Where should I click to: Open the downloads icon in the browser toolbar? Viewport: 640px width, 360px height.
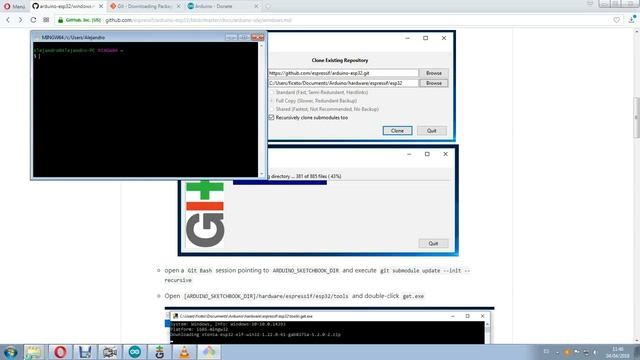click(632, 19)
